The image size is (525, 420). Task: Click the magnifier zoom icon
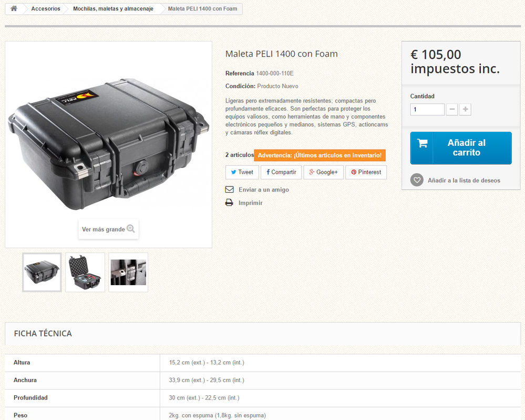point(130,229)
